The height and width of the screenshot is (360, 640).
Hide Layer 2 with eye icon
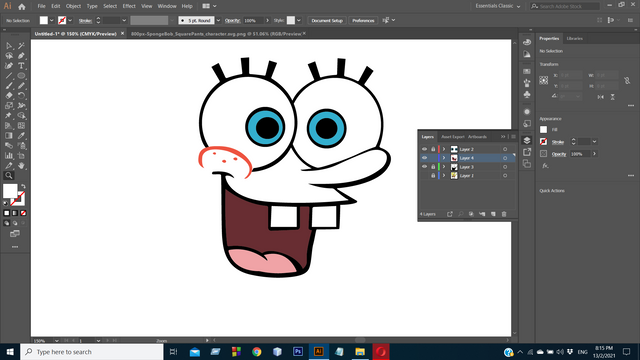click(424, 149)
